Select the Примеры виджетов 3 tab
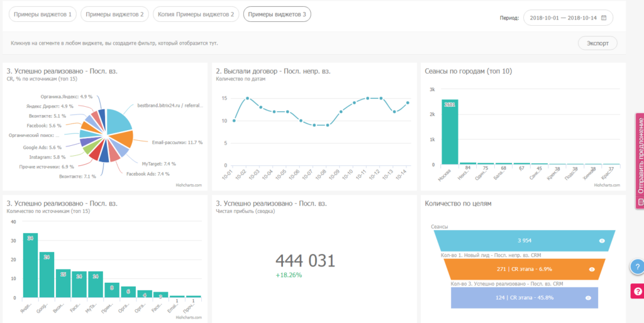Viewport: 644px width, 323px height. pyautogui.click(x=277, y=14)
